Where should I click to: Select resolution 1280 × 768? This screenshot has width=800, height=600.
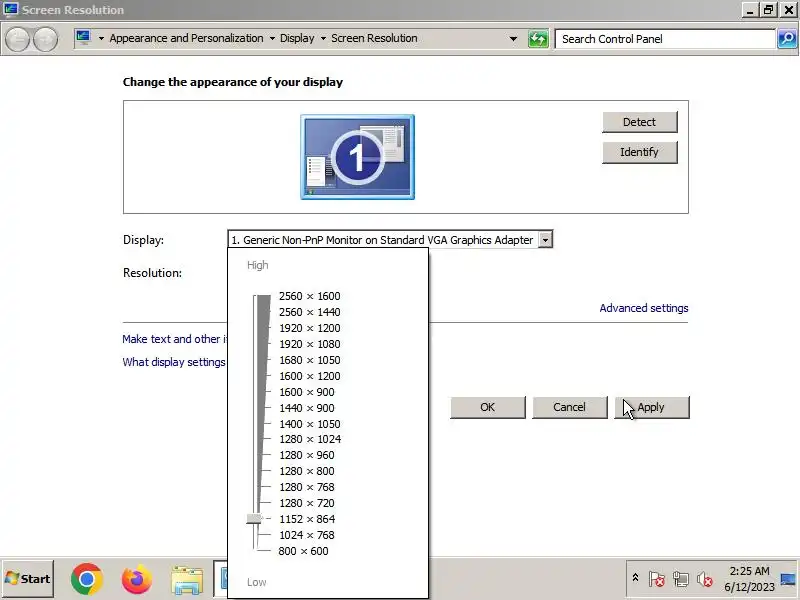(x=307, y=487)
